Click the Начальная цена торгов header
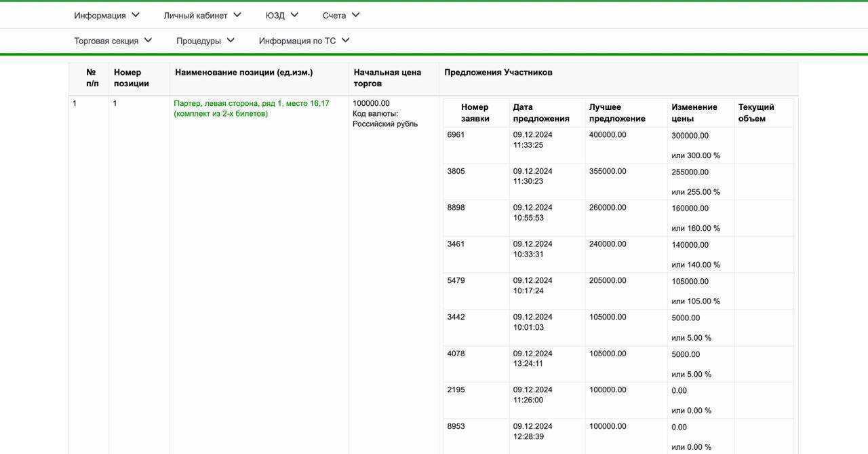 click(387, 78)
